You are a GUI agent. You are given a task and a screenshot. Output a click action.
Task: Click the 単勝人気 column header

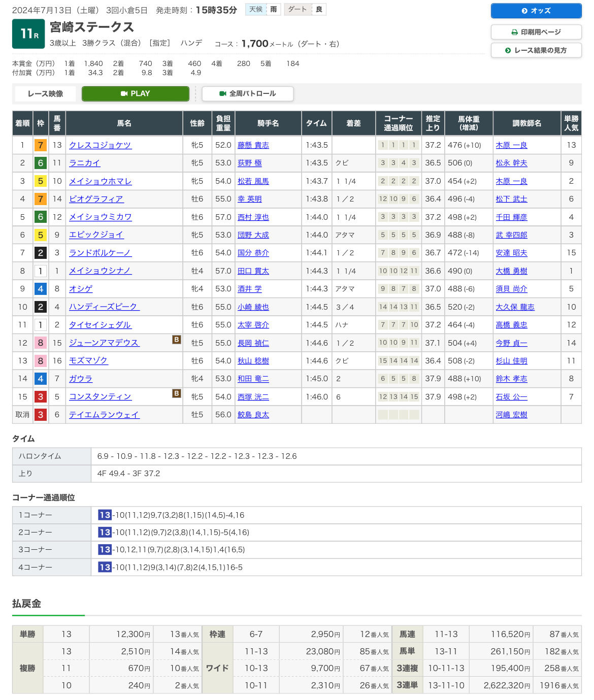click(571, 123)
